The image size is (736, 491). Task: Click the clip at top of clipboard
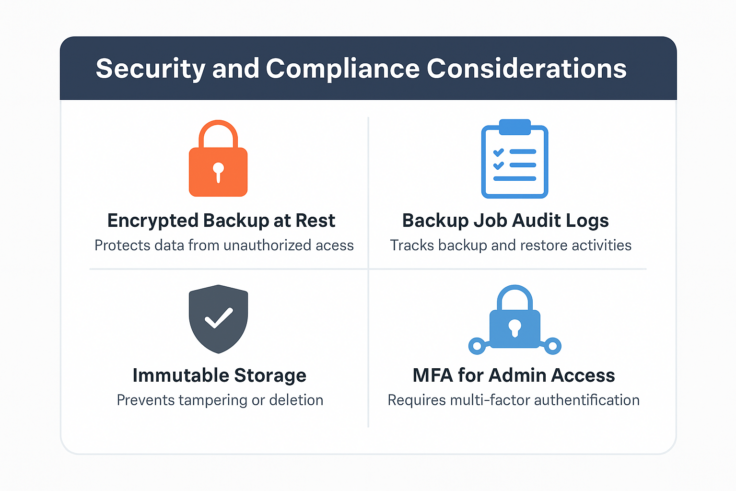514,127
